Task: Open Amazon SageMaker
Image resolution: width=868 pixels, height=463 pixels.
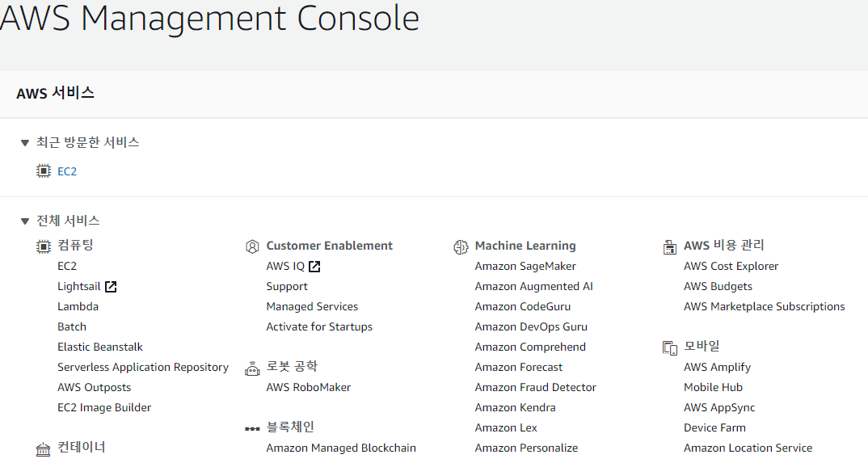Action: tap(525, 266)
